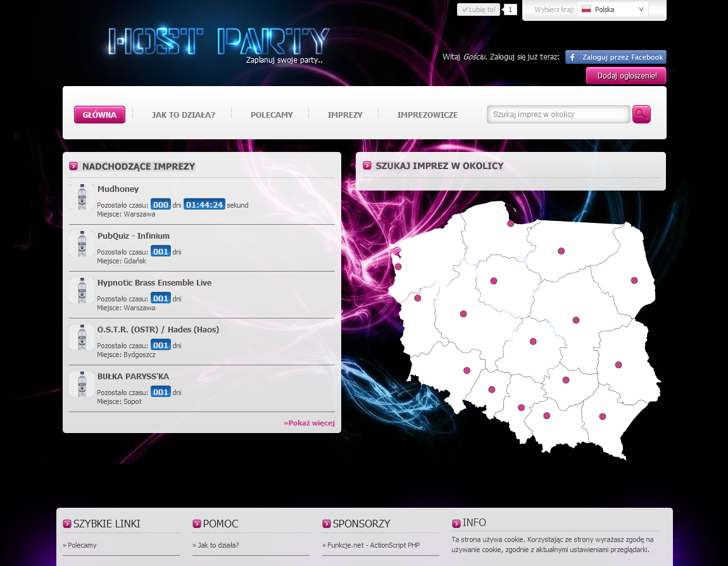Select the Kujawsko-Pomorskie map dot

coord(494,281)
